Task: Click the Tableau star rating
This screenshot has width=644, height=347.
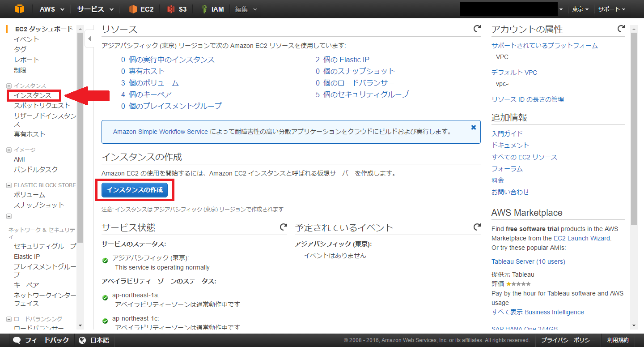Action: point(518,284)
